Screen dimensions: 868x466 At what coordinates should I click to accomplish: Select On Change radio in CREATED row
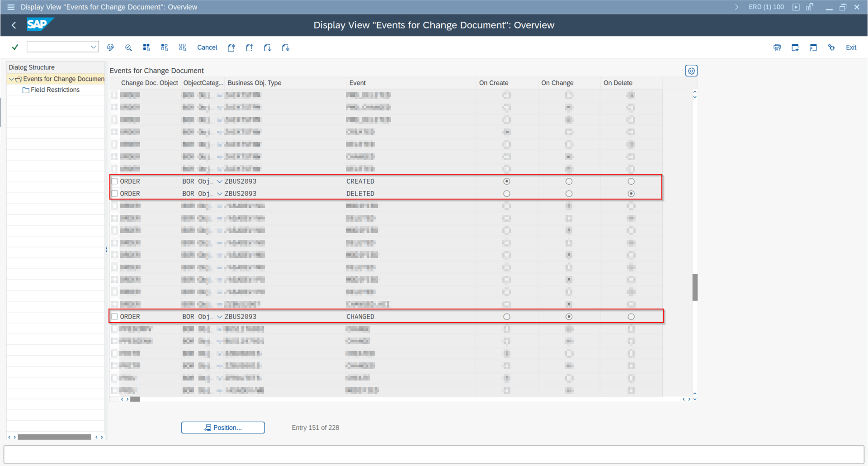click(569, 181)
